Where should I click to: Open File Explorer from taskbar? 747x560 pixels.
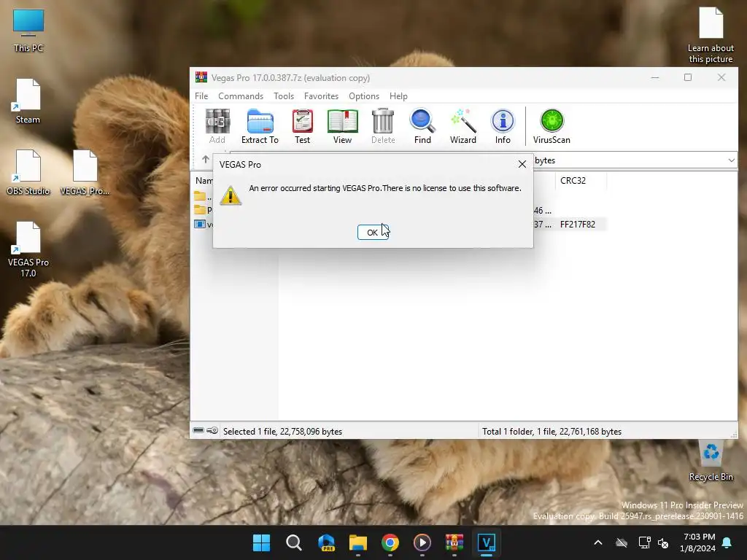coord(357,542)
